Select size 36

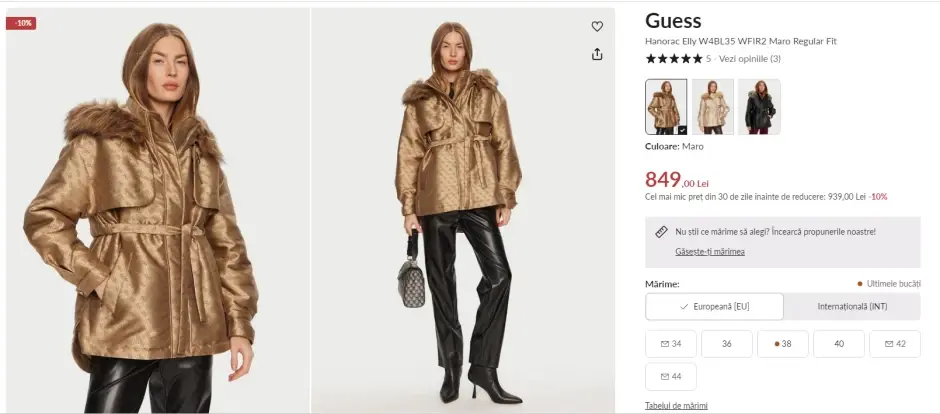pos(727,344)
